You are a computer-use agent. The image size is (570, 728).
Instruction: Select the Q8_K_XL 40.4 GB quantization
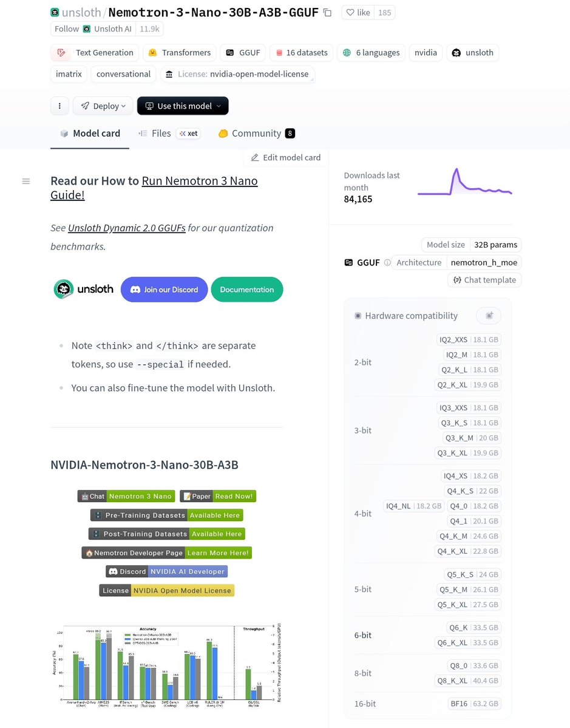click(x=468, y=681)
